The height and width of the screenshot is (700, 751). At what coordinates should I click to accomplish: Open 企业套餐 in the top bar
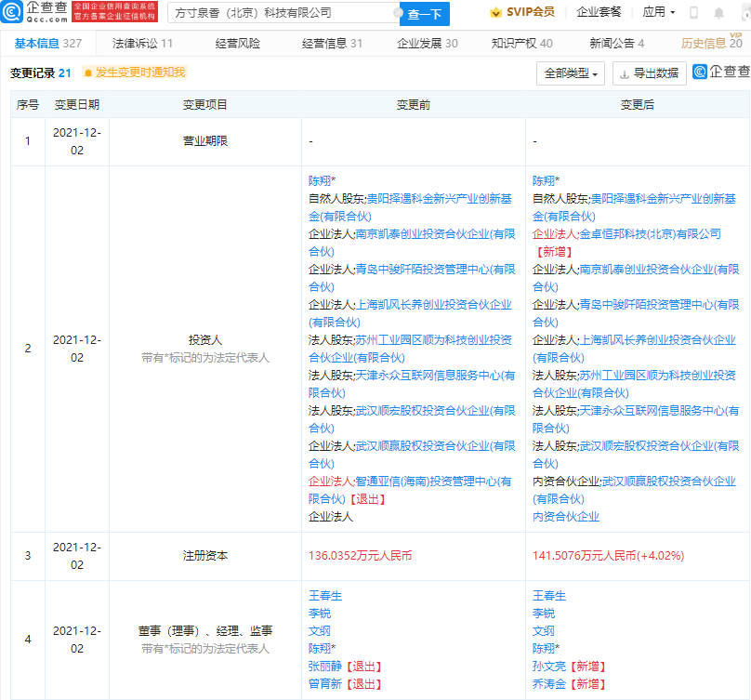(x=599, y=12)
